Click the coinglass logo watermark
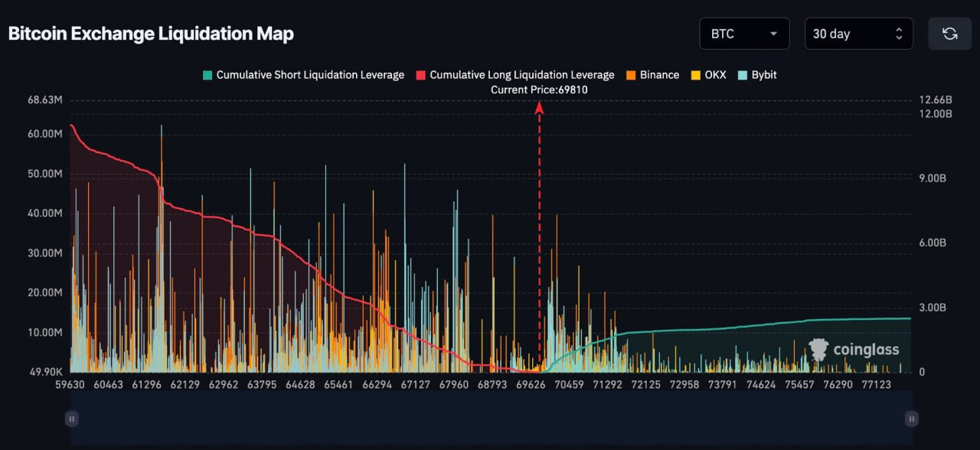Screen dimensions: 980x450 click(x=854, y=350)
